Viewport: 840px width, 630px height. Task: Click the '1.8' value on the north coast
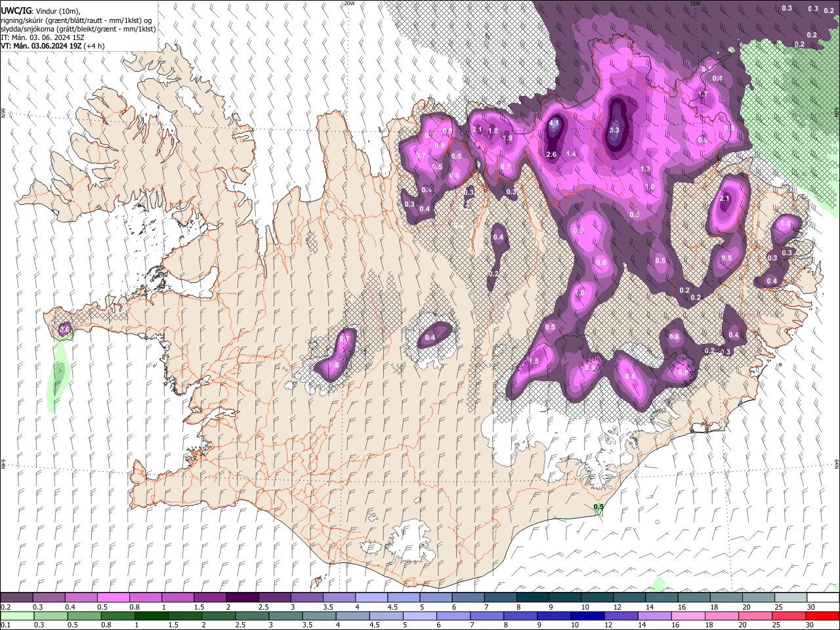click(493, 131)
